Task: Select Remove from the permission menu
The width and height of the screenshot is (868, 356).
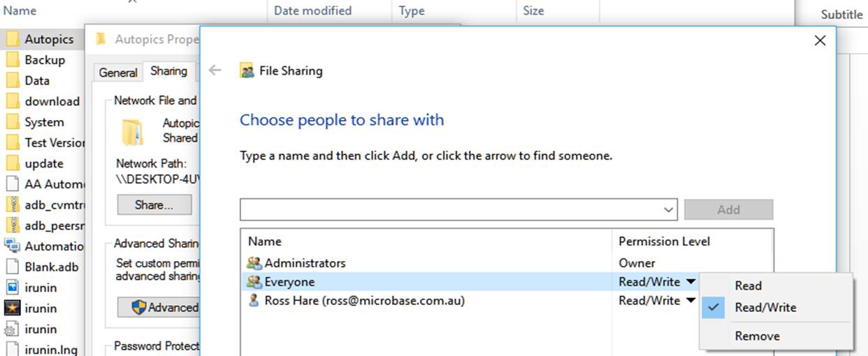Action: 757,336
